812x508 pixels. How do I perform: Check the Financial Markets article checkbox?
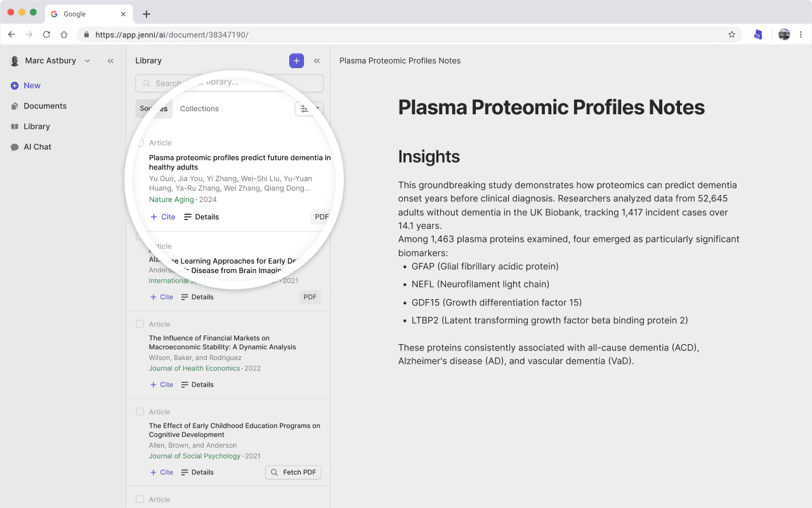pyautogui.click(x=140, y=324)
